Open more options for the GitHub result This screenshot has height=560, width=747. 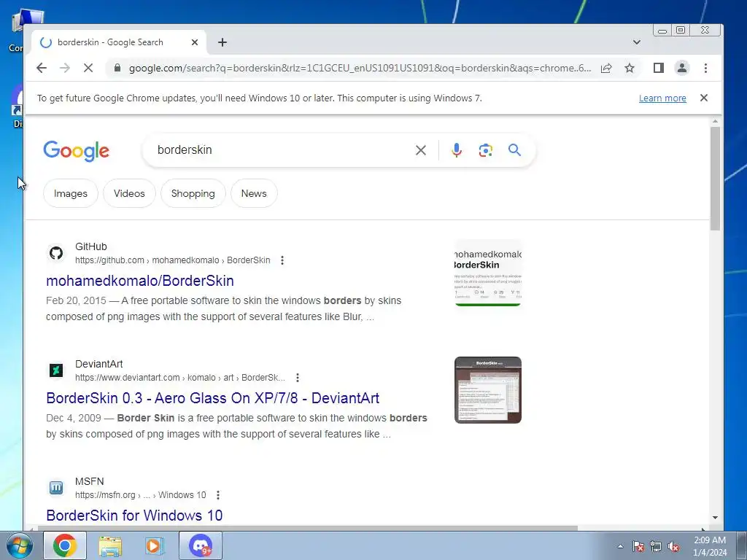pos(282,260)
